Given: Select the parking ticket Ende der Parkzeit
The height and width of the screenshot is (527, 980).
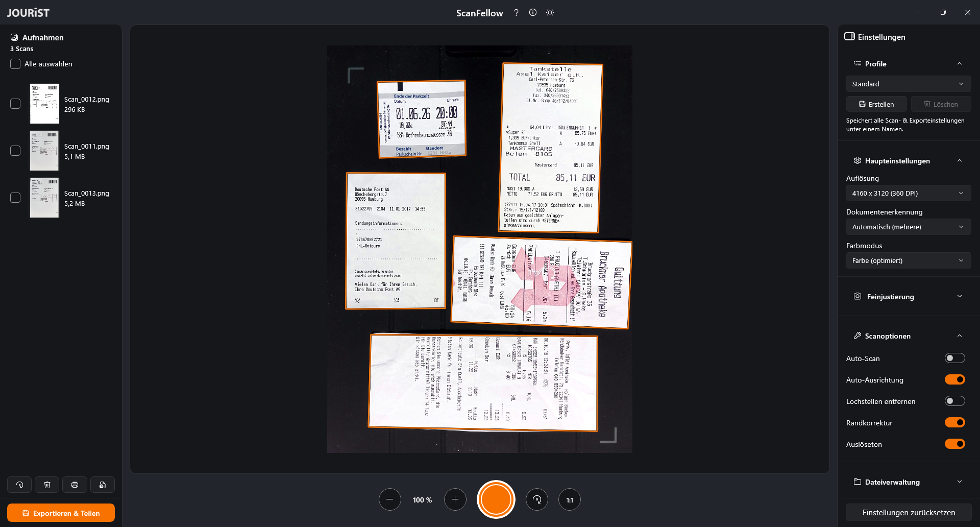Looking at the screenshot, I should (422, 119).
